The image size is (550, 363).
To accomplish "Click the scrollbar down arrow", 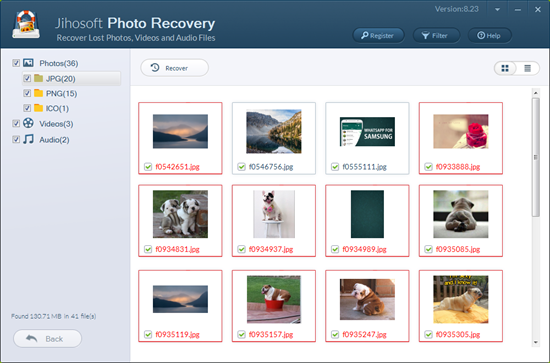I will [x=536, y=342].
